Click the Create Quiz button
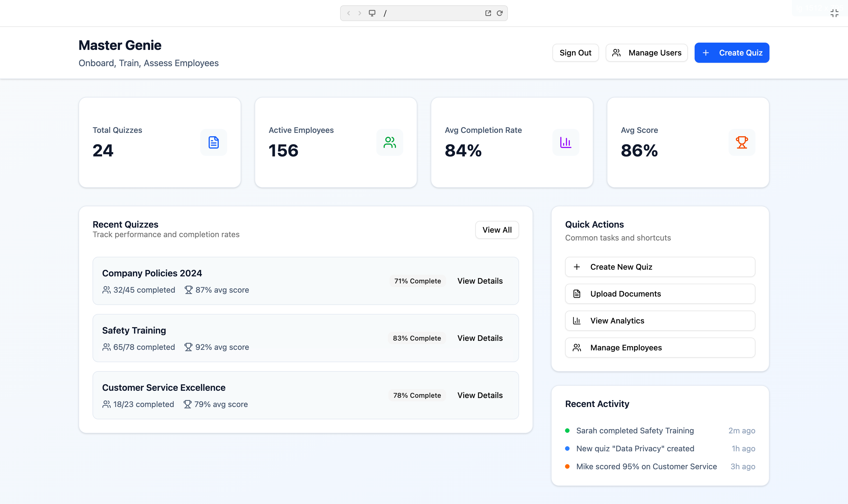 pyautogui.click(x=731, y=53)
